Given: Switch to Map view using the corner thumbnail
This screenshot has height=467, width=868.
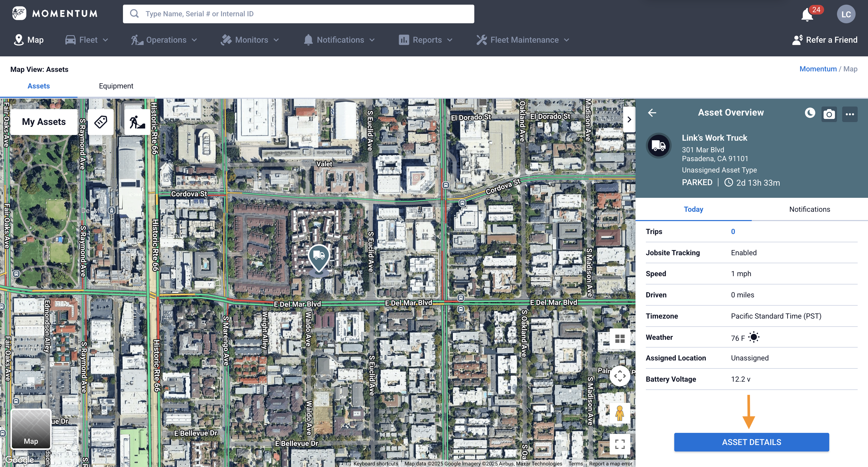Looking at the screenshot, I should tap(31, 429).
